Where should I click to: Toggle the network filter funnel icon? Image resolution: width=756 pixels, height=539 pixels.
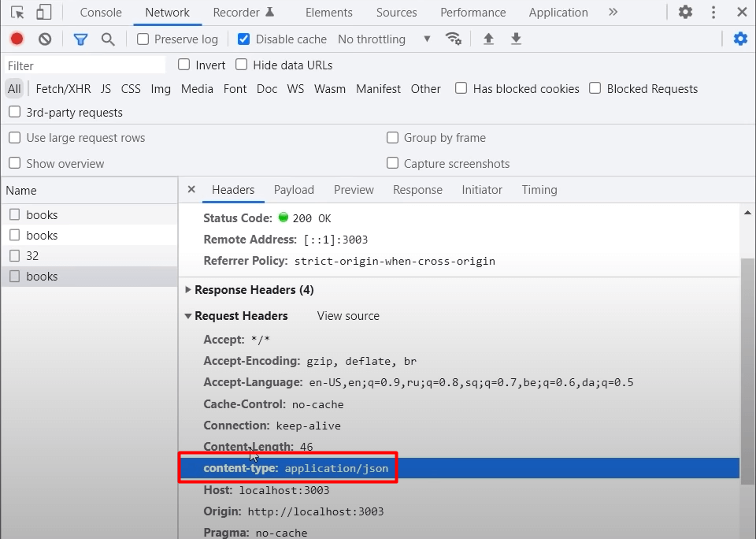pyautogui.click(x=80, y=39)
